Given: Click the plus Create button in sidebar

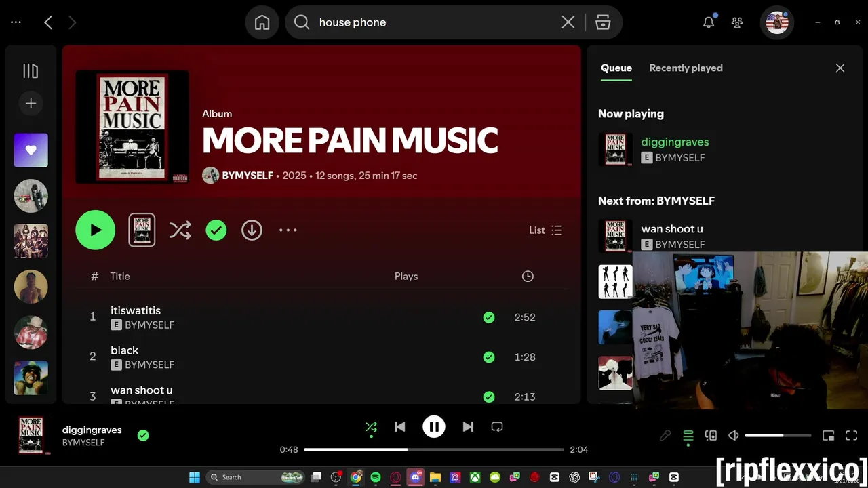Looking at the screenshot, I should 31,103.
